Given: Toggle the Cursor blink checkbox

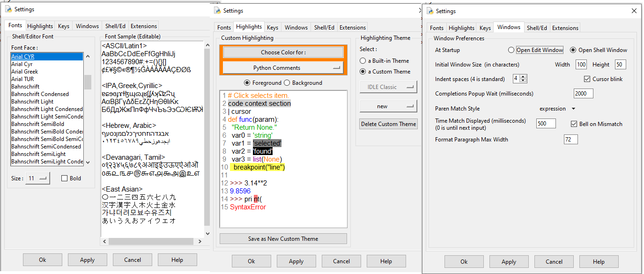Looking at the screenshot, I should pyautogui.click(x=587, y=79).
